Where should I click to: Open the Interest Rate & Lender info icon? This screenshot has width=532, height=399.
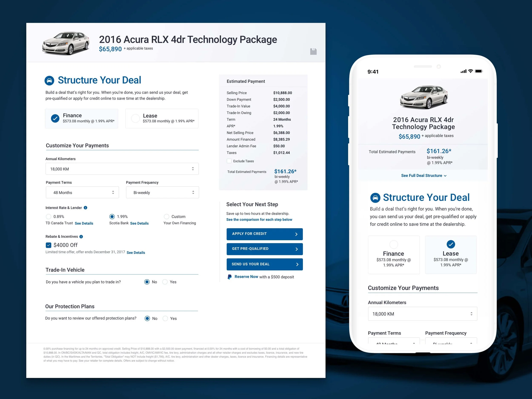point(85,207)
